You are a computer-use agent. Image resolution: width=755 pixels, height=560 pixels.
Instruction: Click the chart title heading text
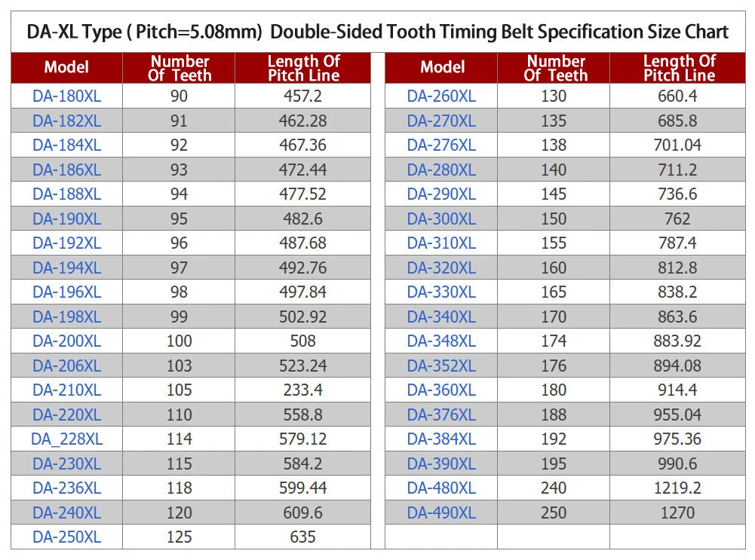(x=377, y=32)
